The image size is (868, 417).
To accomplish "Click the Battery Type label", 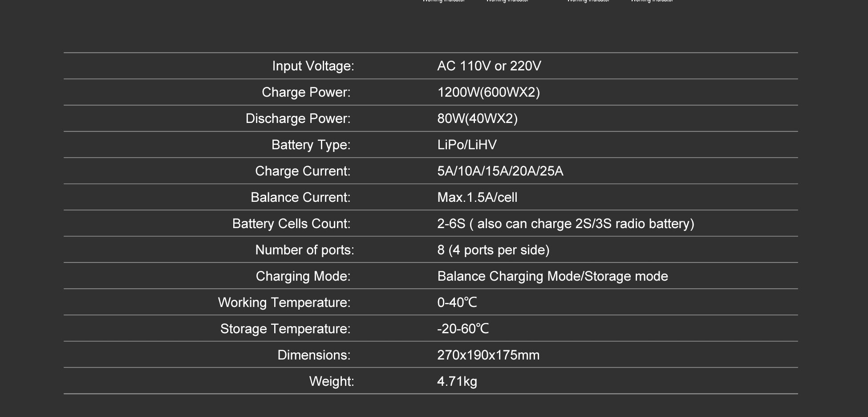I will coord(311,145).
